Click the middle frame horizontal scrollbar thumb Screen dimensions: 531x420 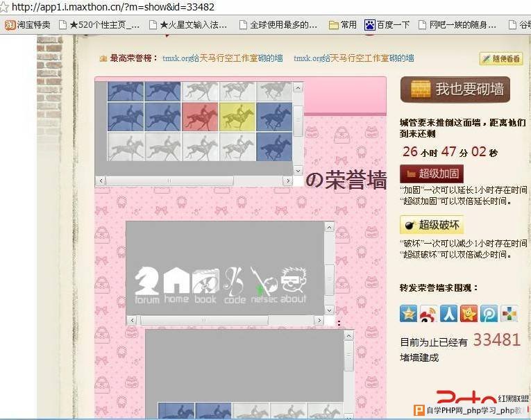tap(204, 320)
